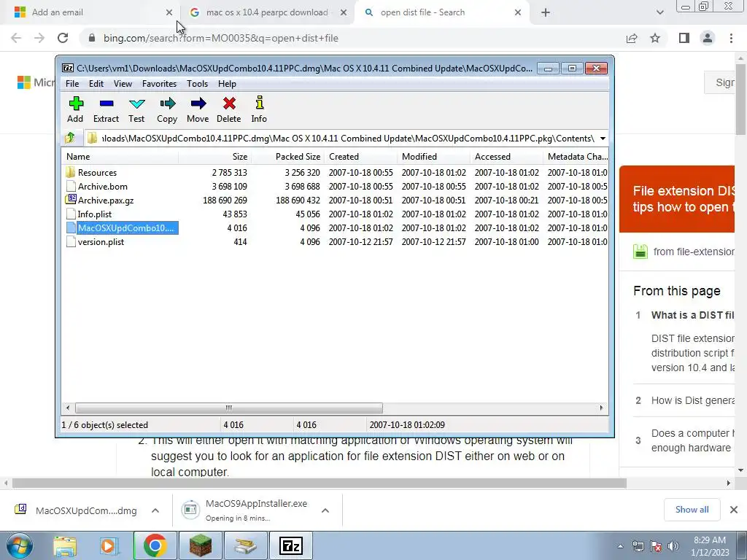747x560 pixels.
Task: Open the View menu in 7-Zip
Action: 123,84
